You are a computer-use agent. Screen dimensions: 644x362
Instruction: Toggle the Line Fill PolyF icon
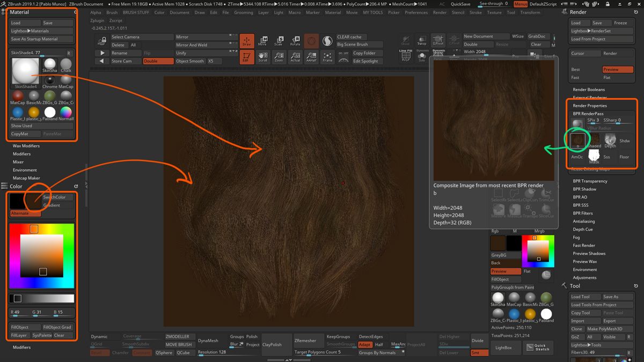coord(406,55)
